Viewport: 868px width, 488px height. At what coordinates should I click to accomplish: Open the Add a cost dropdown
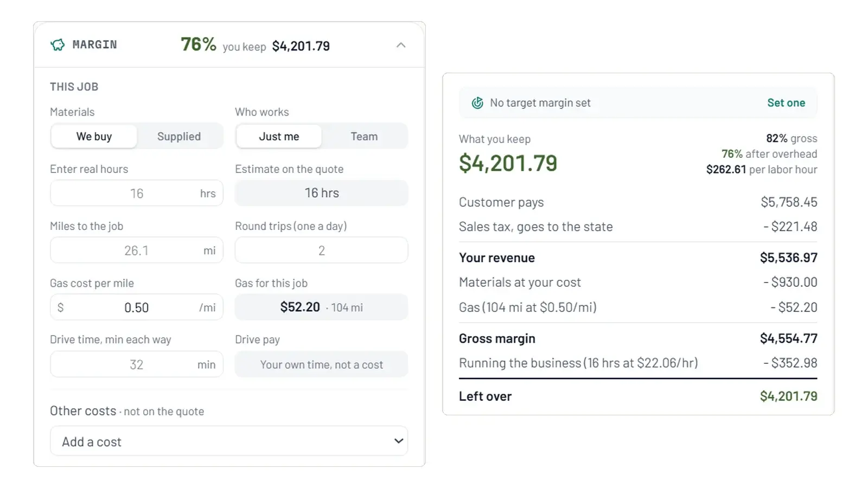click(229, 441)
